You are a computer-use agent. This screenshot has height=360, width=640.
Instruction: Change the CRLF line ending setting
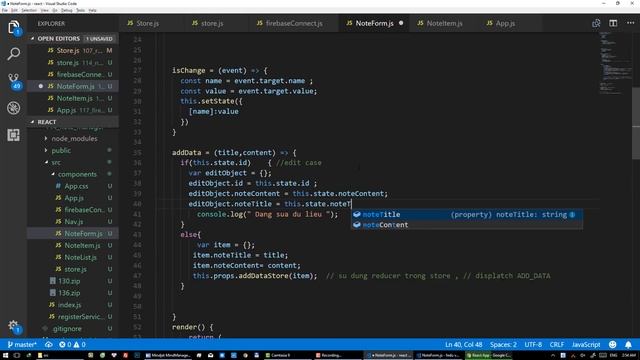556,344
